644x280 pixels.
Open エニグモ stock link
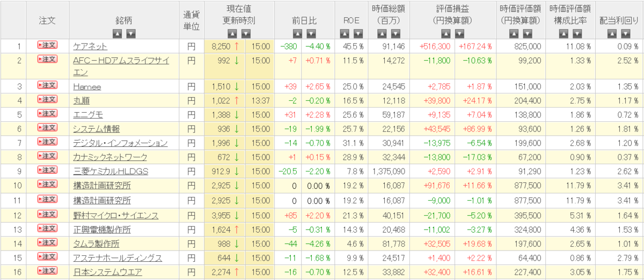click(x=89, y=114)
